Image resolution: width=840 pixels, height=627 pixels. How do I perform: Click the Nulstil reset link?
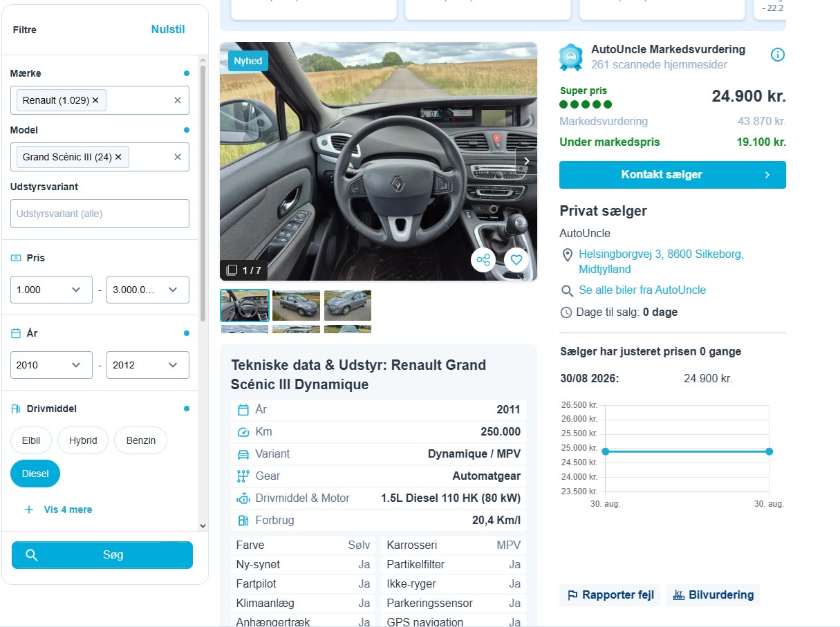(x=168, y=29)
